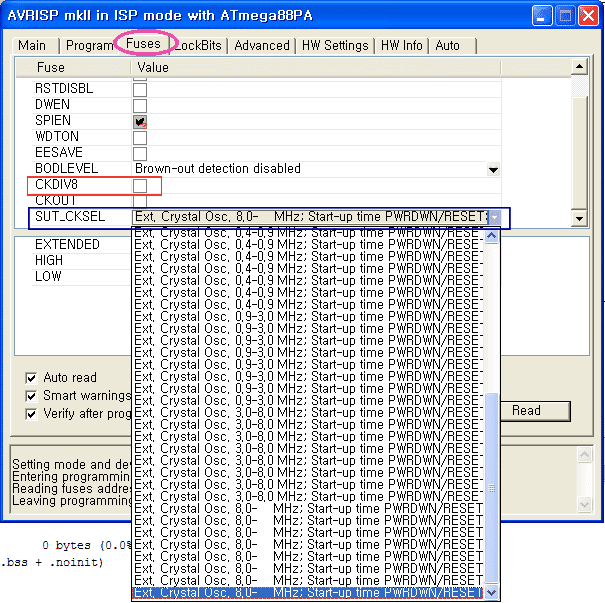Go to the LockBits tab
Viewport: 605px width, 603px height.
(198, 46)
